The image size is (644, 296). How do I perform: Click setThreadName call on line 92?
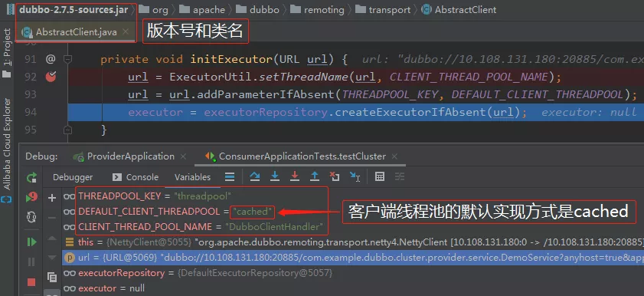point(303,77)
